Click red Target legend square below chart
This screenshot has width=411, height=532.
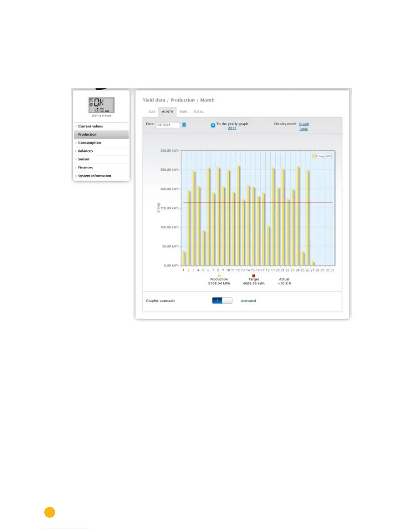[254, 276]
